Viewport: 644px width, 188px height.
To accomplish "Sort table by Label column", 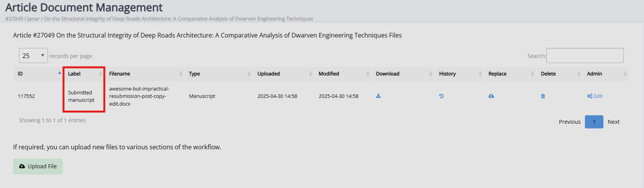I will 84,74.
